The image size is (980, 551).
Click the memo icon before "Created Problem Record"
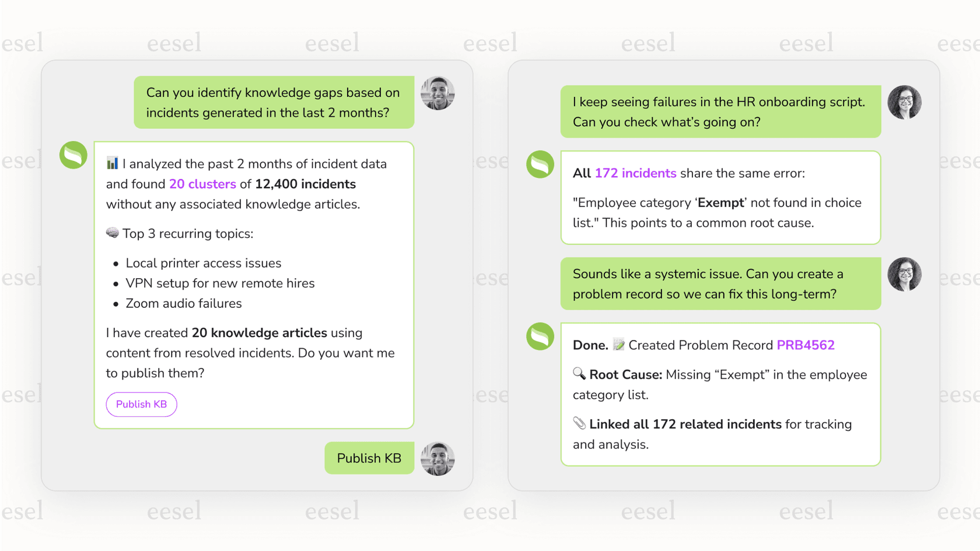[x=618, y=345]
